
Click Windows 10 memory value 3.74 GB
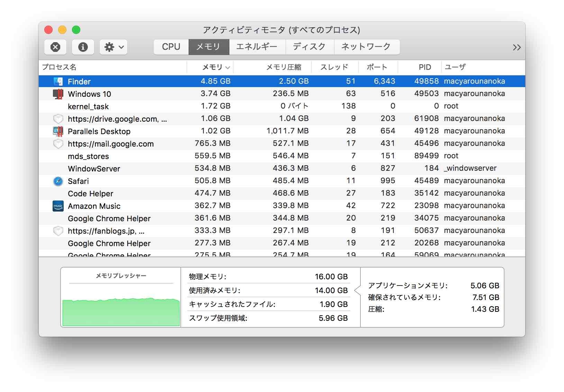pyautogui.click(x=216, y=94)
